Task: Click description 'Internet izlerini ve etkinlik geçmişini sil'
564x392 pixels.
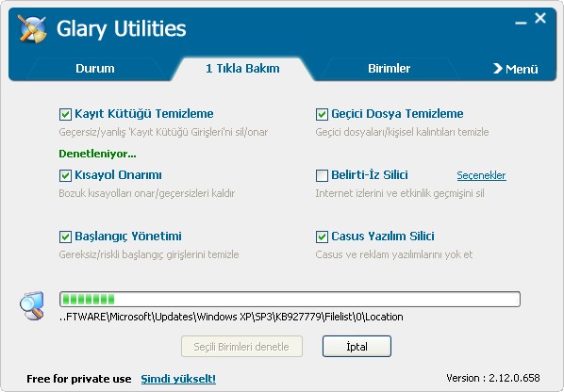Action: click(x=400, y=193)
